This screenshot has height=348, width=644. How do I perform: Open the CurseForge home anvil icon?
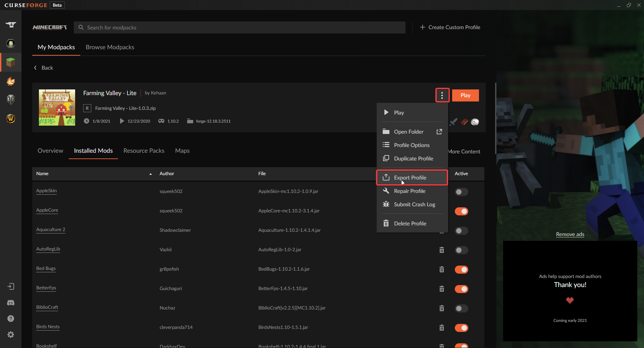click(x=11, y=25)
